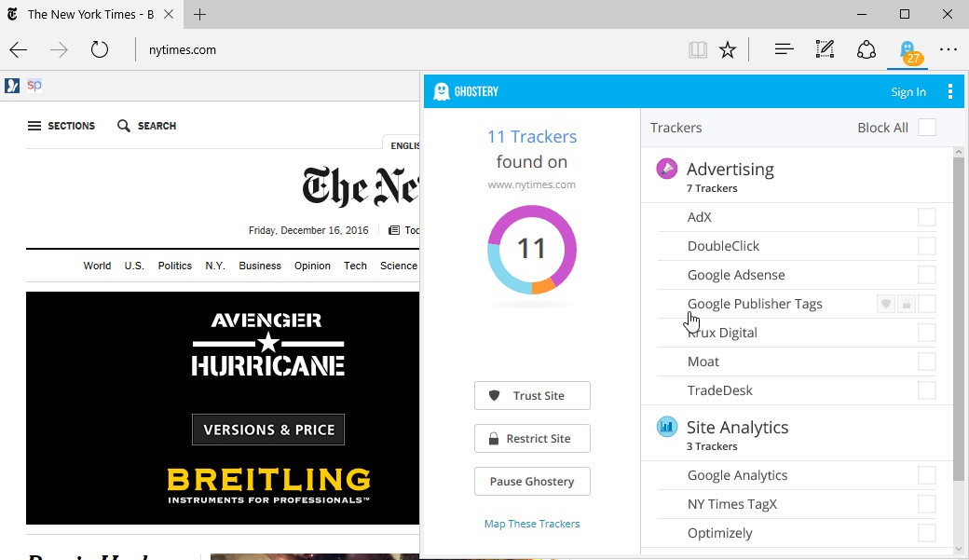Follow the Map These Trackers link

pos(532,524)
